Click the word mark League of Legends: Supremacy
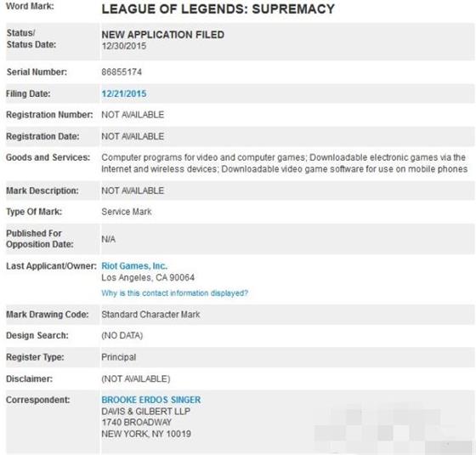This screenshot has width=476, height=455. [218, 9]
